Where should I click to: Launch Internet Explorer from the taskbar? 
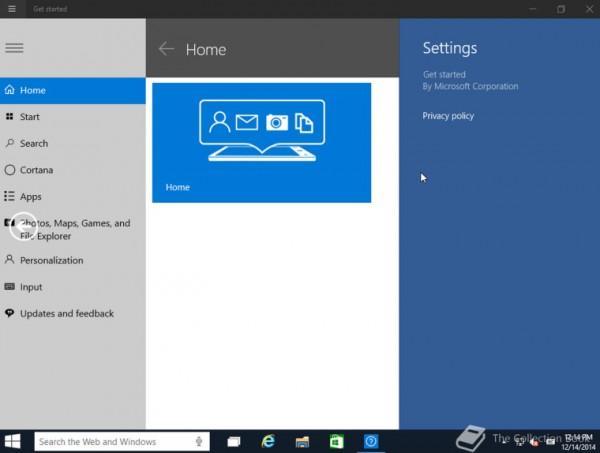tap(268, 441)
